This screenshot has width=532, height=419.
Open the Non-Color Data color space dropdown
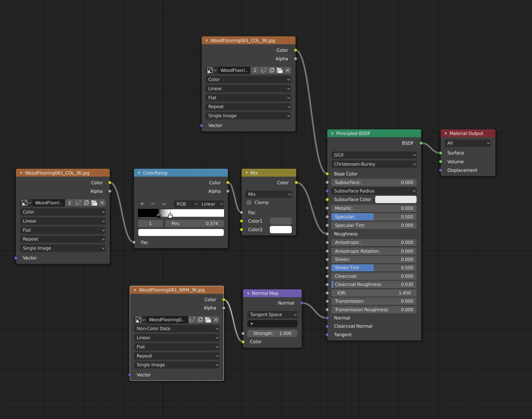[x=177, y=329]
